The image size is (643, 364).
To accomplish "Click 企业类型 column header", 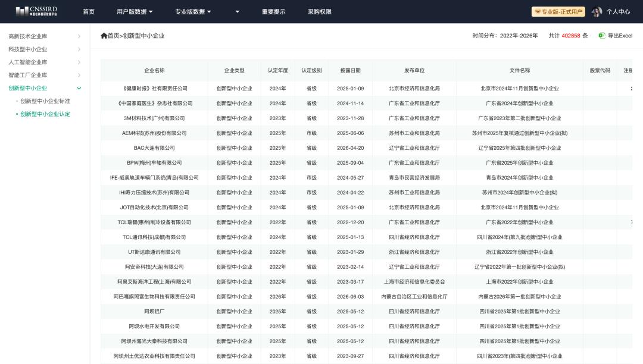I will click(x=234, y=70).
